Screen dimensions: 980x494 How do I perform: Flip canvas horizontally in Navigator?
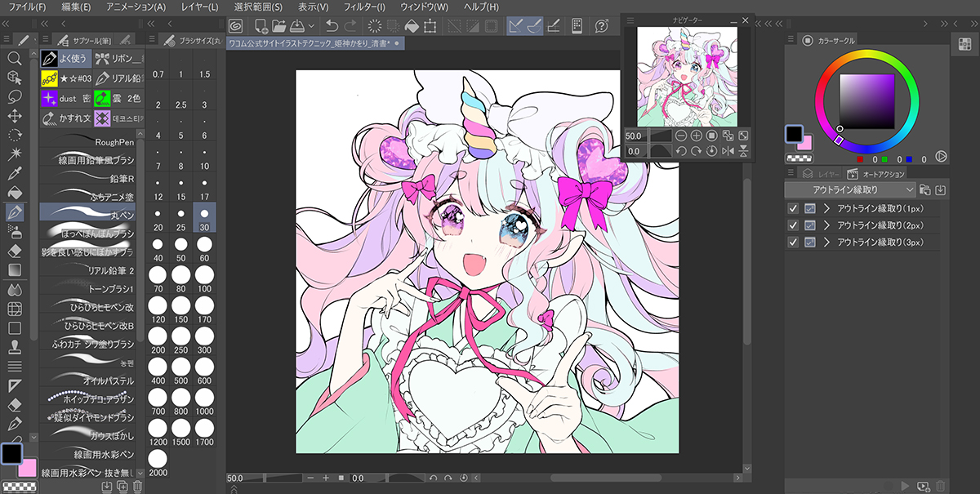(728, 151)
